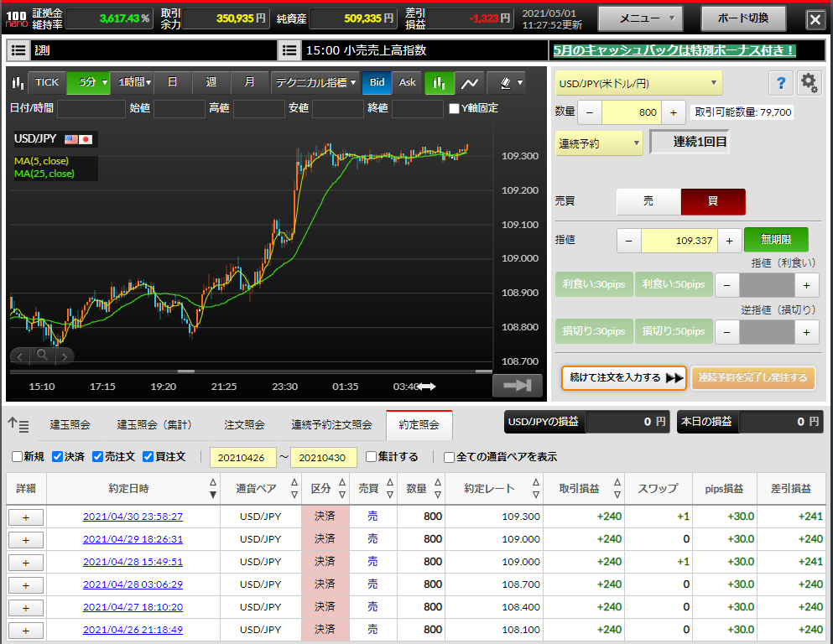Open the 連続予約注文照会 tab

tap(331, 425)
